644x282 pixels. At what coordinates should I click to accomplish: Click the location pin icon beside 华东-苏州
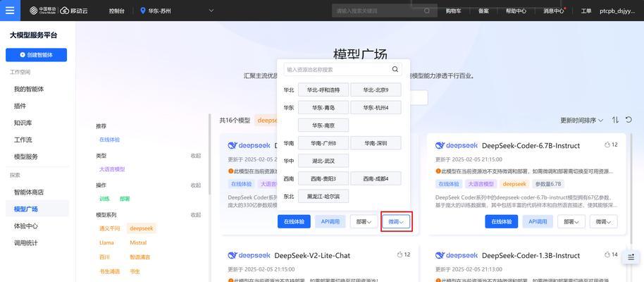coord(143,11)
